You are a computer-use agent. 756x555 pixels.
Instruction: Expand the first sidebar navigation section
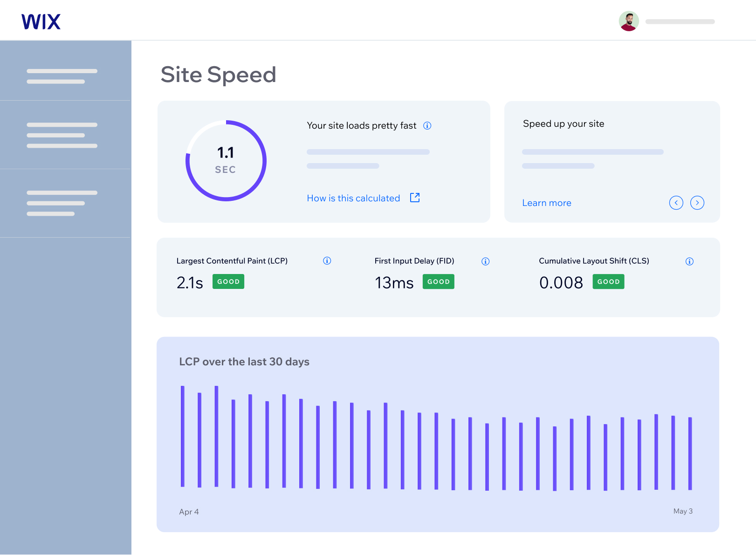pyautogui.click(x=62, y=75)
